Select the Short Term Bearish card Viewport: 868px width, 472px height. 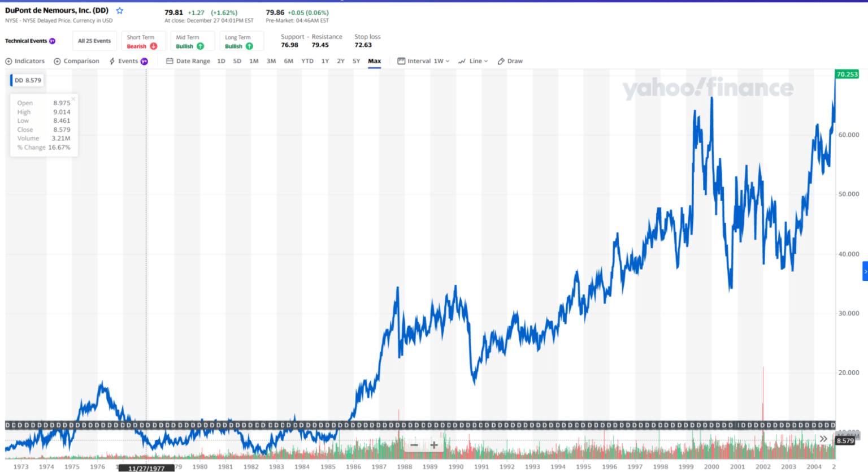(x=143, y=41)
